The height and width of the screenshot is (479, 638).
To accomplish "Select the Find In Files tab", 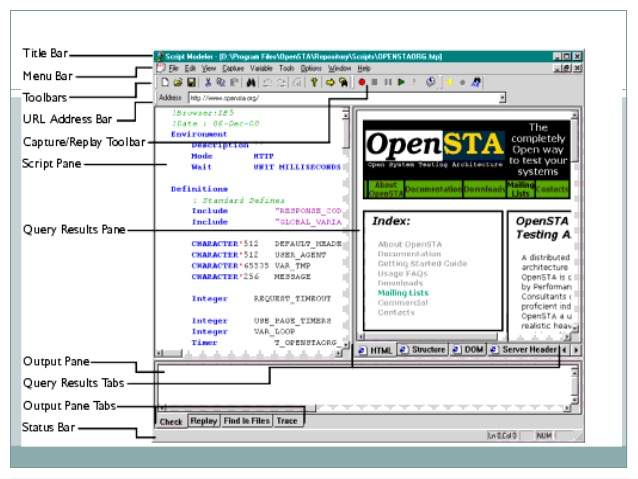I will (247, 421).
